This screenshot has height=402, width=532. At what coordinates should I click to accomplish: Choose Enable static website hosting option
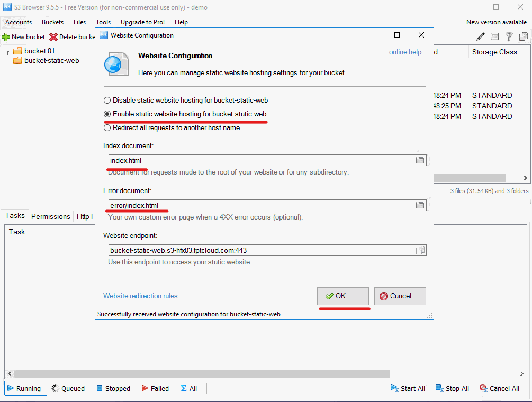click(x=185, y=114)
